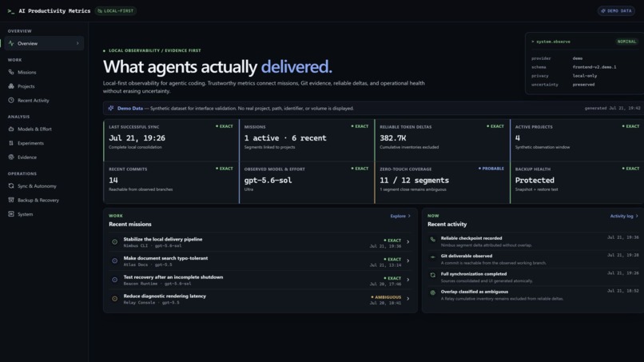
Task: Go to Recent Activity
Action: (x=44, y=100)
